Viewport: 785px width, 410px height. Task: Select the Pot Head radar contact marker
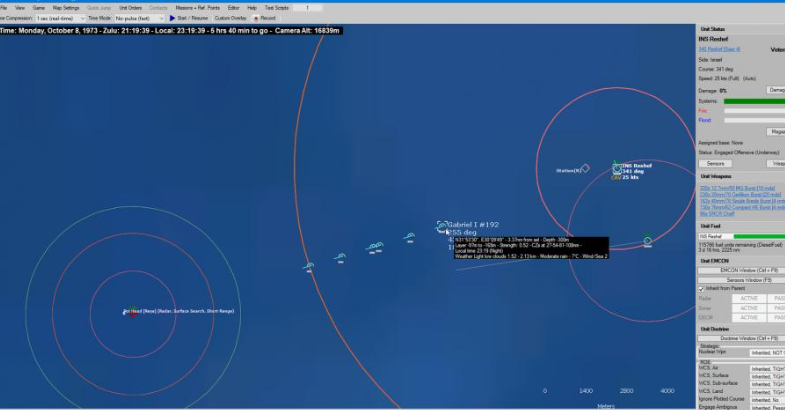133,312
